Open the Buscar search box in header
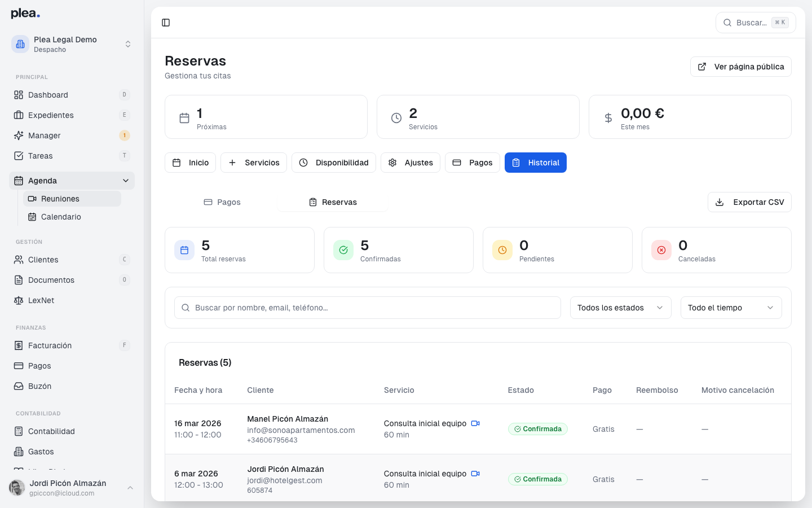 point(756,23)
